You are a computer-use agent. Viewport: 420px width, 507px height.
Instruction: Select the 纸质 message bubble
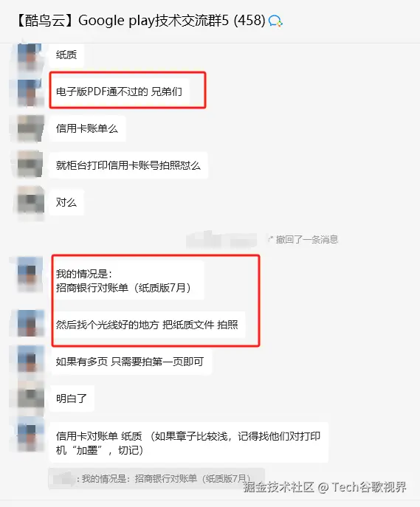(x=66, y=55)
